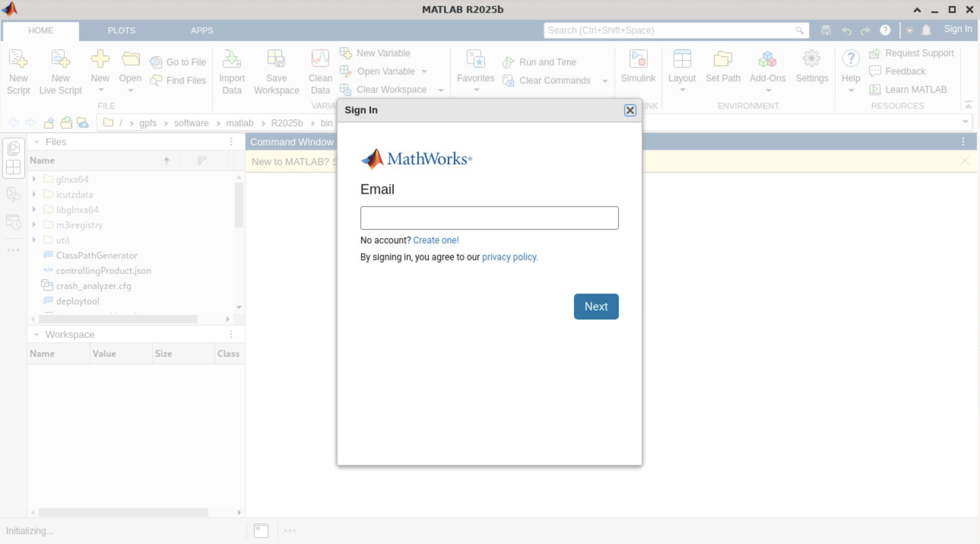The width and height of the screenshot is (980, 544).
Task: Switch to the HOME tab
Action: point(41,30)
